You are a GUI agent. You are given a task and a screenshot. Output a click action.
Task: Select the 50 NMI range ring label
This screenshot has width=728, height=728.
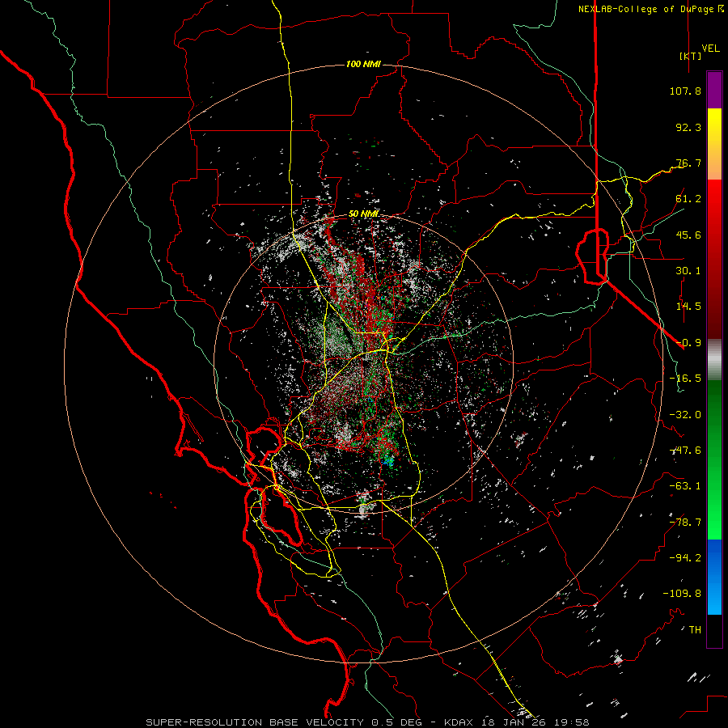tap(363, 214)
